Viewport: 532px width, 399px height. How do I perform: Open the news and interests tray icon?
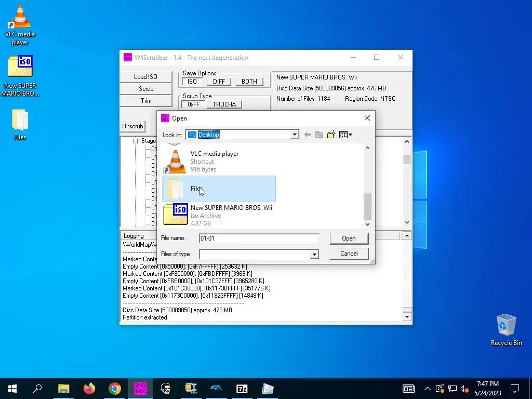(x=408, y=389)
